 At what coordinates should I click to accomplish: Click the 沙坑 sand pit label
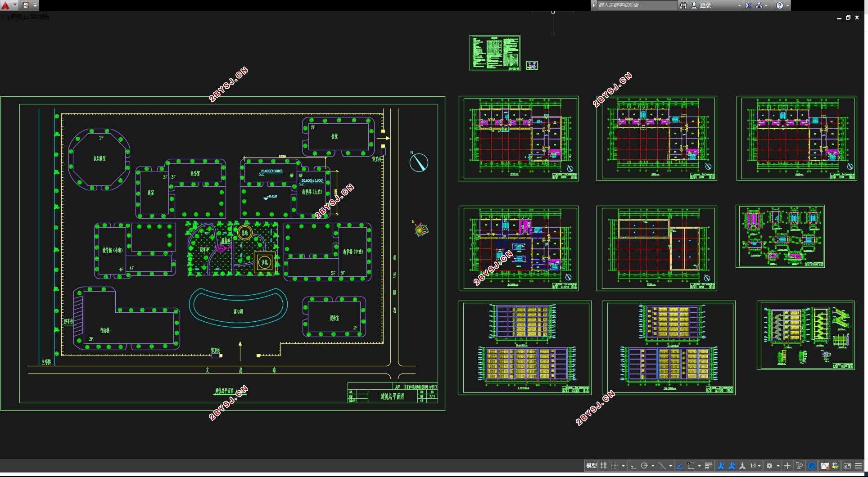[265, 262]
